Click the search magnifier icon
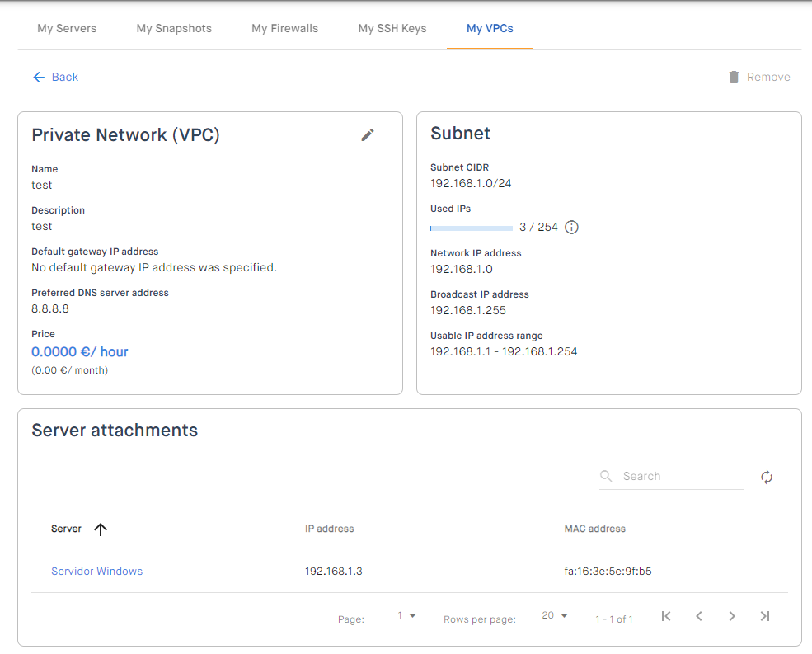Image resolution: width=812 pixels, height=654 pixels. click(605, 476)
